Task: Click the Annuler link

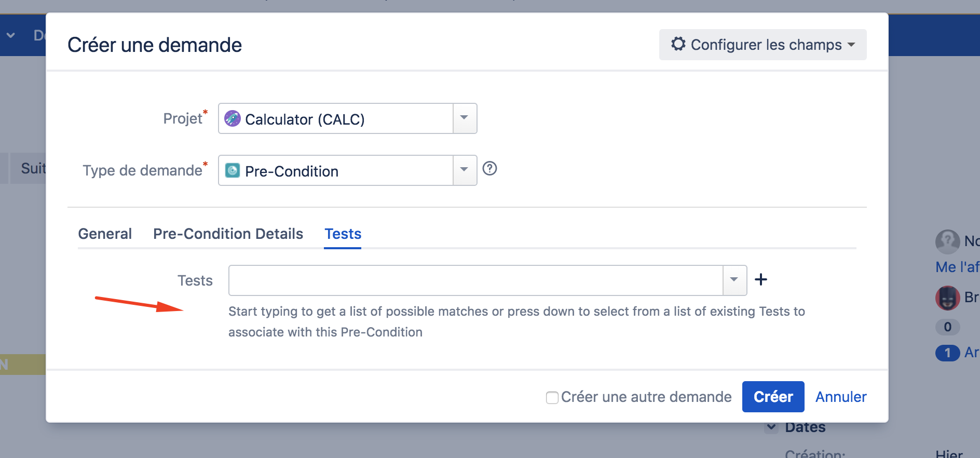Action: click(x=841, y=397)
